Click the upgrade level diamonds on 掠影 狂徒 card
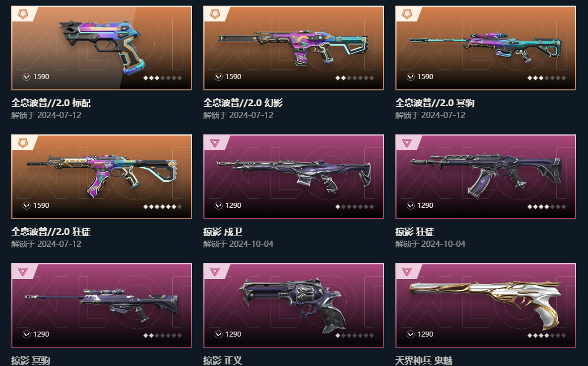Screen dimensions: 588x366 click(547, 207)
